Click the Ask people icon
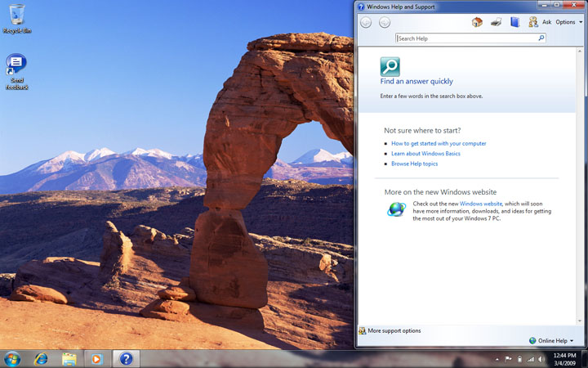 [532, 22]
